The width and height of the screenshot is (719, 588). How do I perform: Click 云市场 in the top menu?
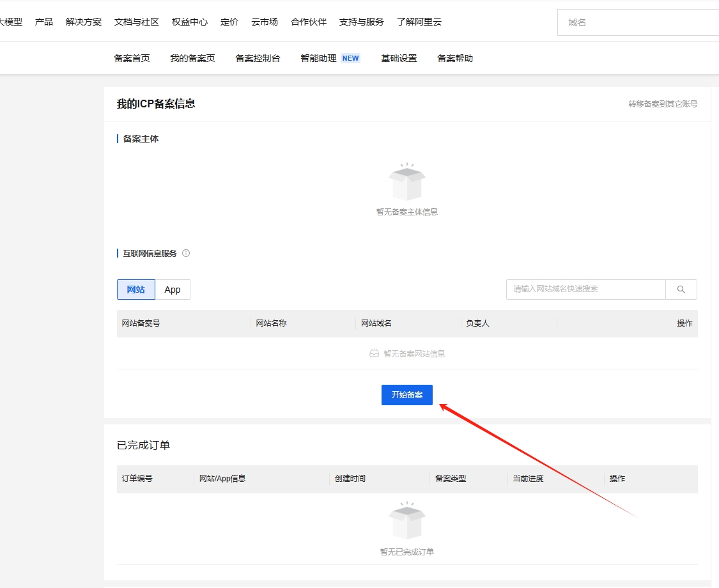click(x=265, y=21)
